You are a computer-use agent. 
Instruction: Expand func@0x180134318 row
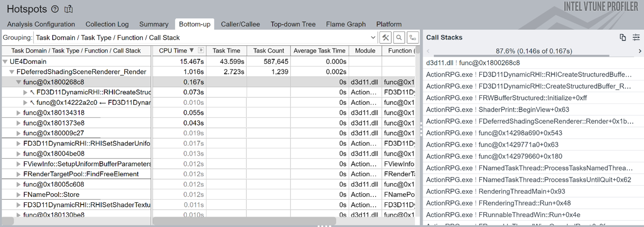click(18, 113)
